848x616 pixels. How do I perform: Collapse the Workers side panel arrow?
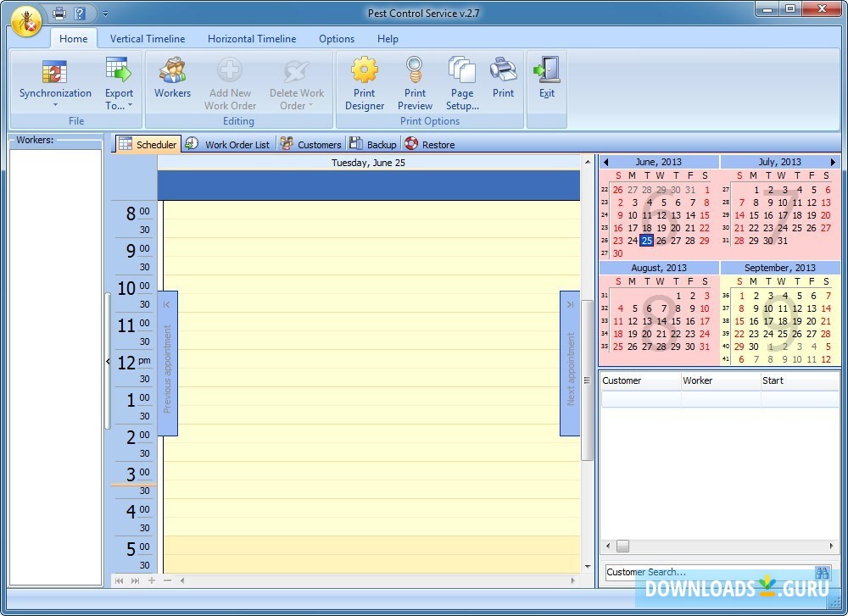109,361
